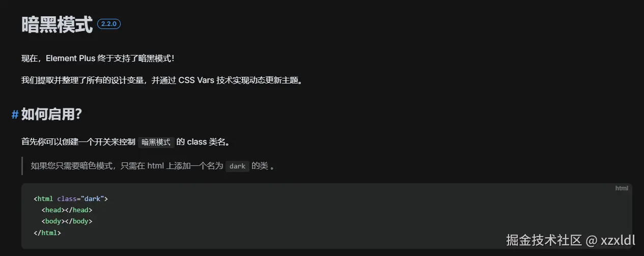The image size is (644, 256).
Task: Click the "dark" string value in the code
Action: click(92, 198)
